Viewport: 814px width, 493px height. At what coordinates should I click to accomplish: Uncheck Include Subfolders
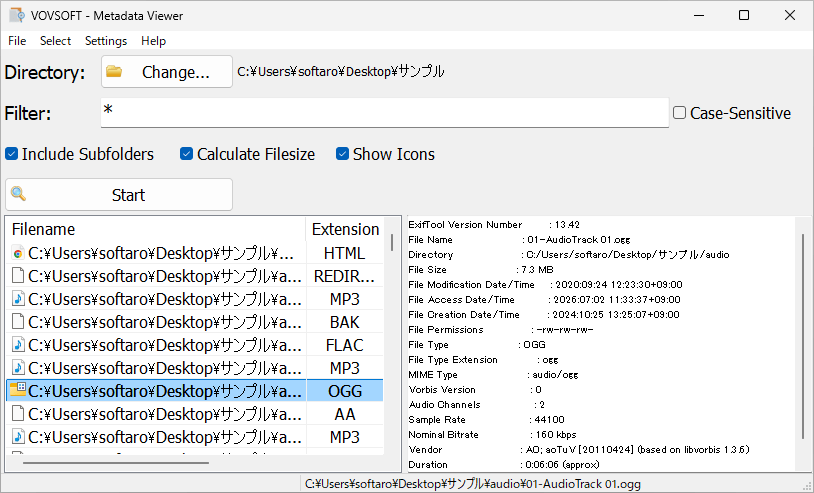pyautogui.click(x=11, y=154)
